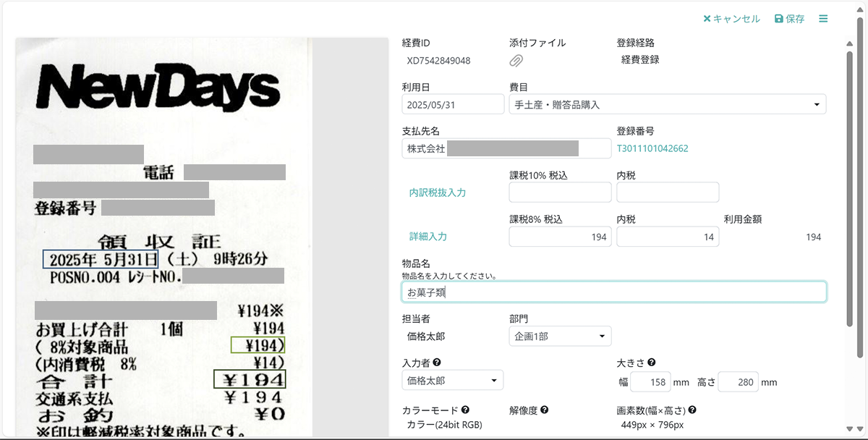Click the 幅 width field showing 158

point(650,382)
